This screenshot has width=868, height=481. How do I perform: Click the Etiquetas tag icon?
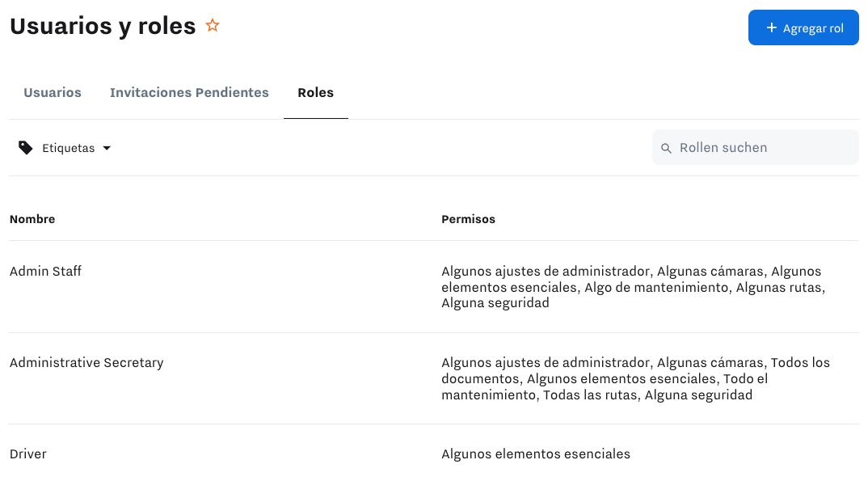26,148
